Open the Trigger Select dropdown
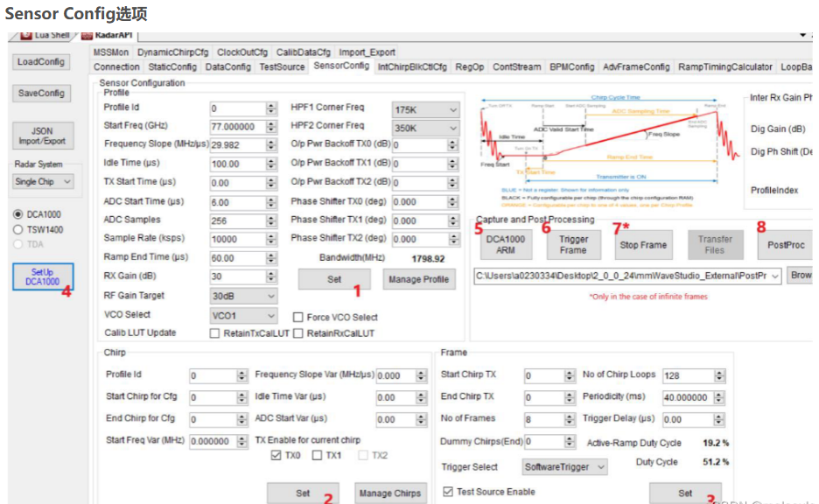 pos(564,467)
